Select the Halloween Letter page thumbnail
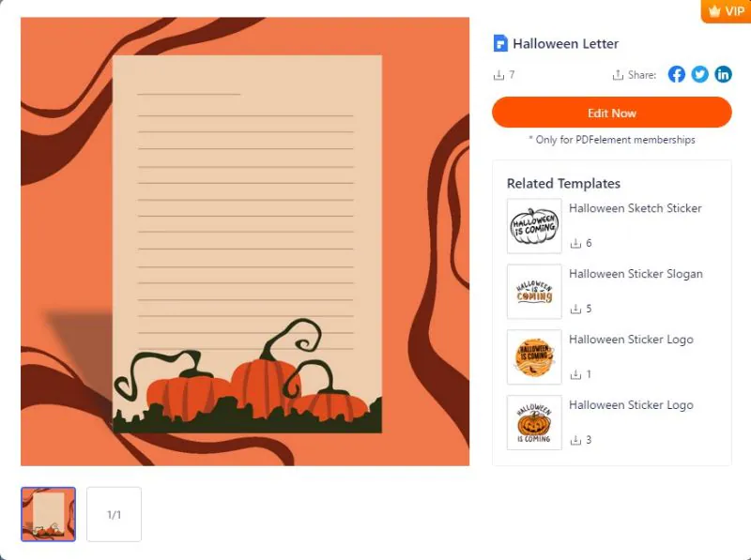The image size is (751, 560). (x=49, y=515)
